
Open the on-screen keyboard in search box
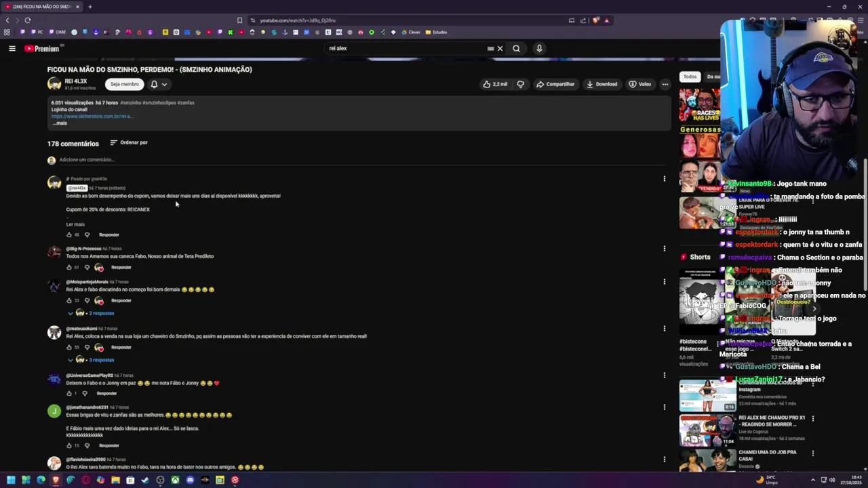coord(490,48)
